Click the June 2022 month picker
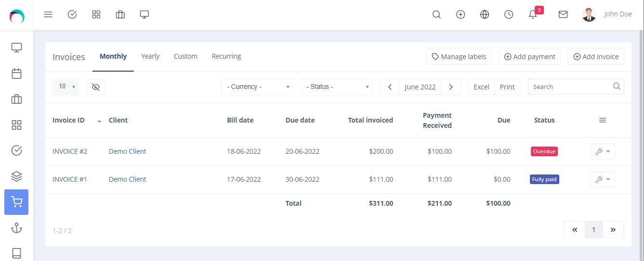Screen dimensions: 644x261 (420, 87)
